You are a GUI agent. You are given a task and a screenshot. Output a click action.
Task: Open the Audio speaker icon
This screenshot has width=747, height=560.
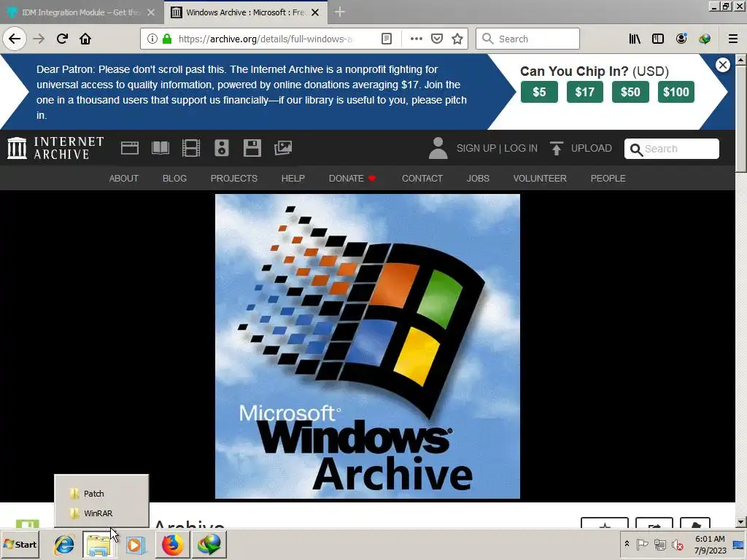pyautogui.click(x=222, y=148)
